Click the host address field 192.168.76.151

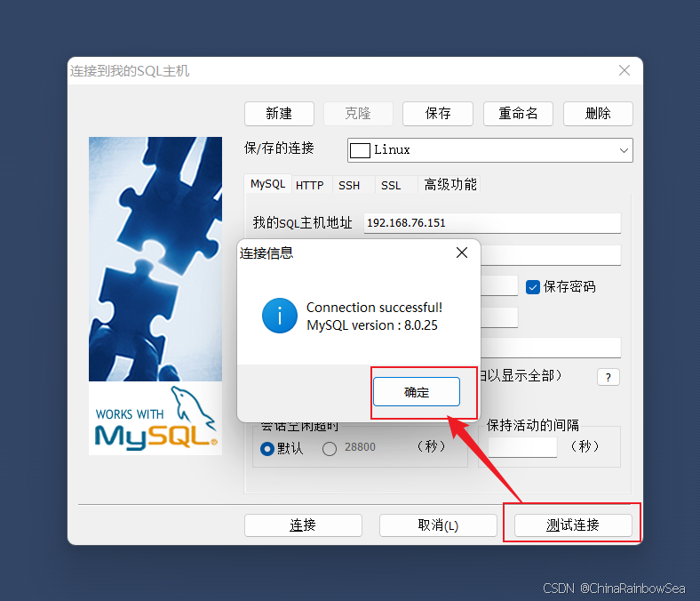492,223
